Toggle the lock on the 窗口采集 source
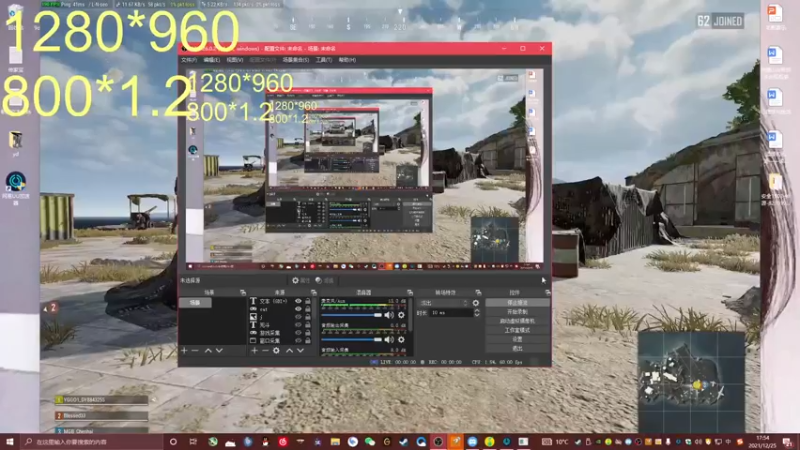Image resolution: width=800 pixels, height=450 pixels. [x=308, y=340]
